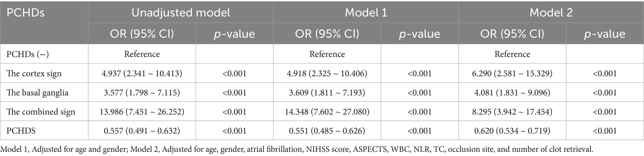Select the combined sign row label
644x156 pixels.
[x=41, y=112]
